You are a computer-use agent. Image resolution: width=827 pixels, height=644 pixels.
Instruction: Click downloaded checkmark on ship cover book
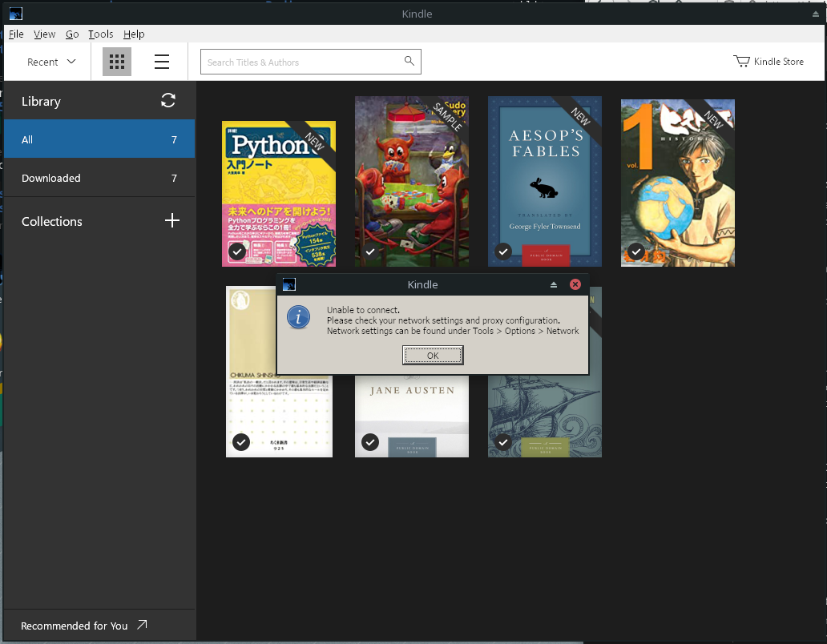point(503,441)
